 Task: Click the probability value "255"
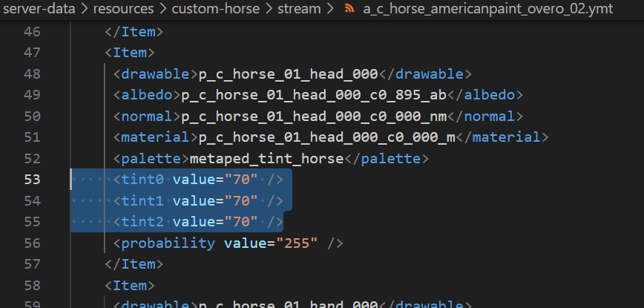(297, 243)
